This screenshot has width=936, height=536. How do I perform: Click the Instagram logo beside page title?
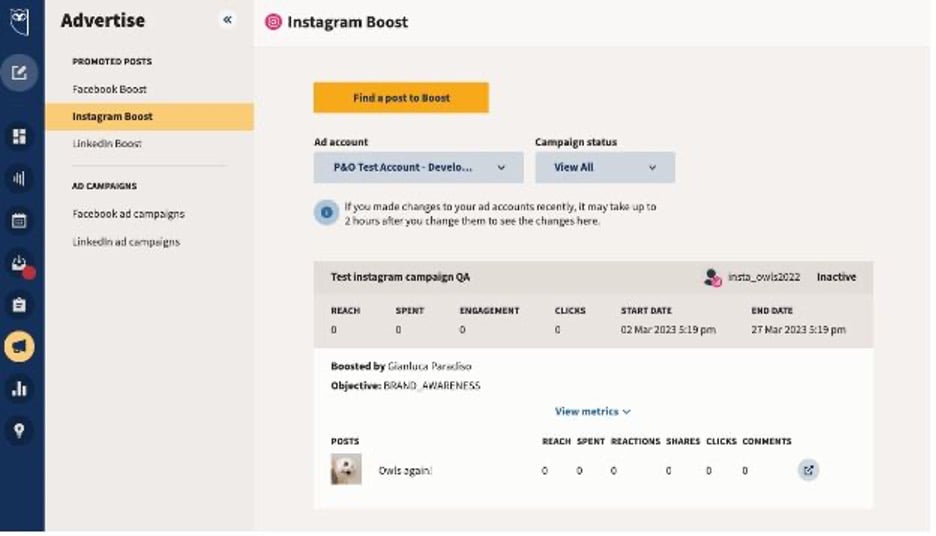pos(273,22)
